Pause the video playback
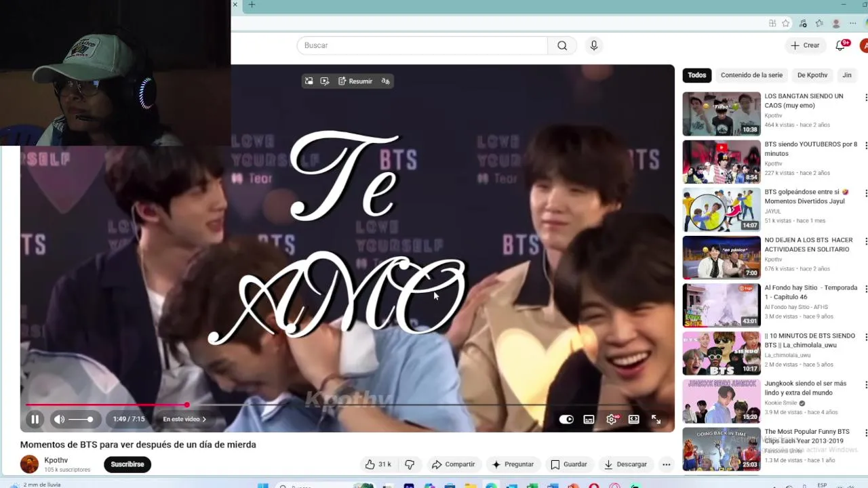868x488 pixels. 35,420
